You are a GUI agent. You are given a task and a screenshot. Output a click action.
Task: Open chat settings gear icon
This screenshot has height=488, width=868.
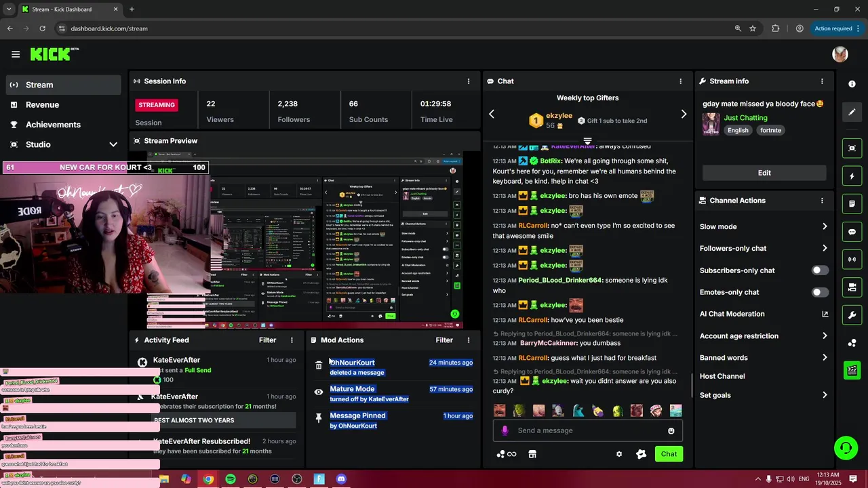point(619,454)
